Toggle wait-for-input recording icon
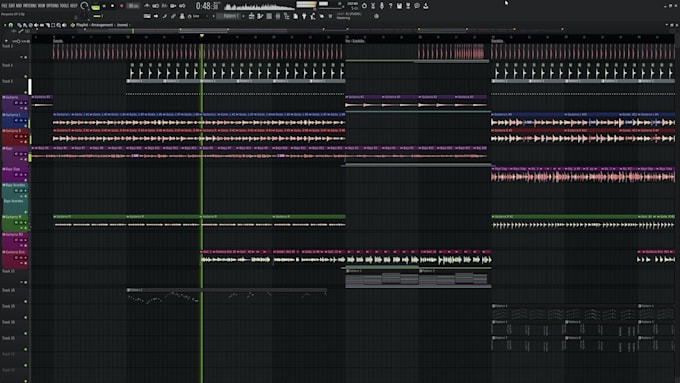 tap(156, 6)
